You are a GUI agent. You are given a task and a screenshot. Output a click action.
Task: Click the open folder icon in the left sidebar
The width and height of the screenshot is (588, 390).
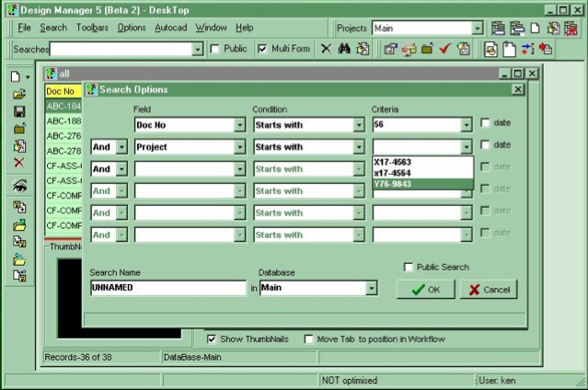pyautogui.click(x=19, y=94)
